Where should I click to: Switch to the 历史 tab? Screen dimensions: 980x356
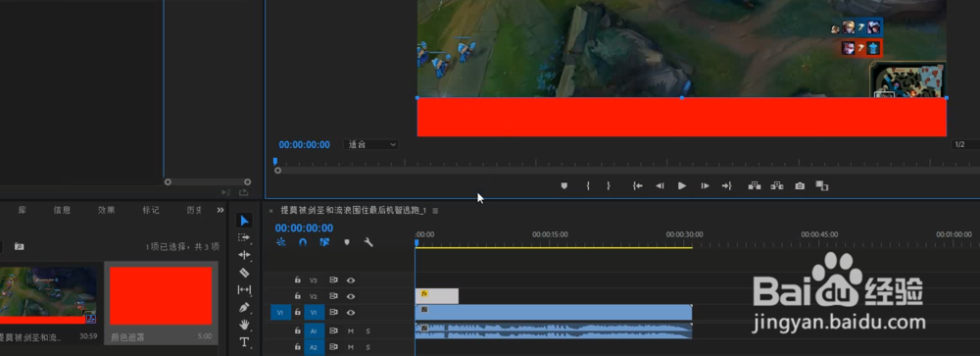click(194, 210)
